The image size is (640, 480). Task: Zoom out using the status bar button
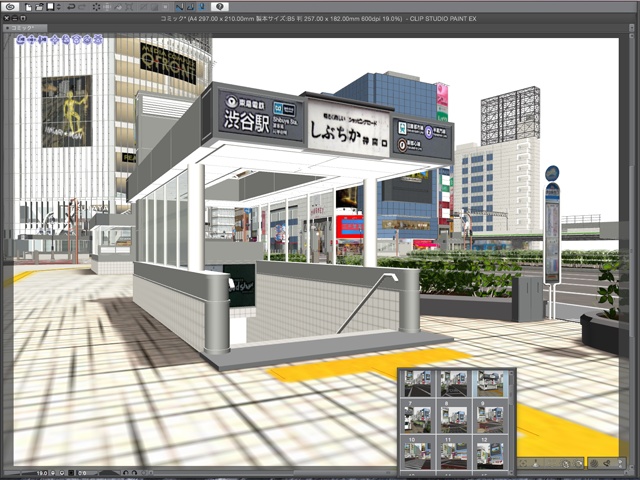tap(53, 473)
